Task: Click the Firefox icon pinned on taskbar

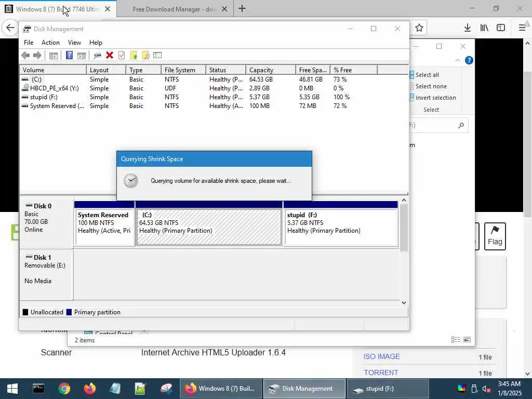Action: (x=89, y=389)
